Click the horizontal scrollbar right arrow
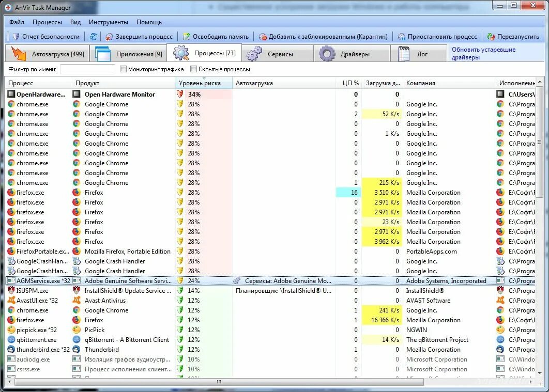This screenshot has width=549, height=392. pyautogui.click(x=531, y=382)
